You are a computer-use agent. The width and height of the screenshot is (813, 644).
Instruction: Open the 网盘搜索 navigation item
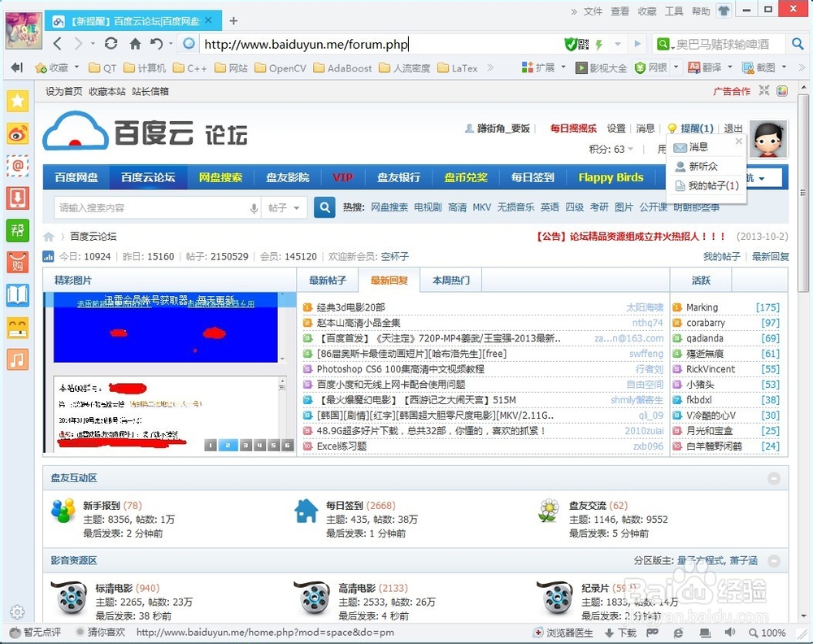[221, 177]
